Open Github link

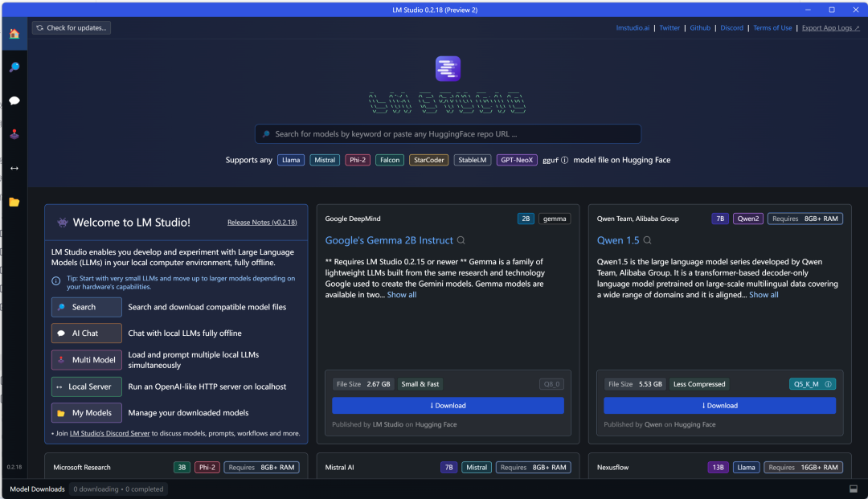(x=700, y=27)
